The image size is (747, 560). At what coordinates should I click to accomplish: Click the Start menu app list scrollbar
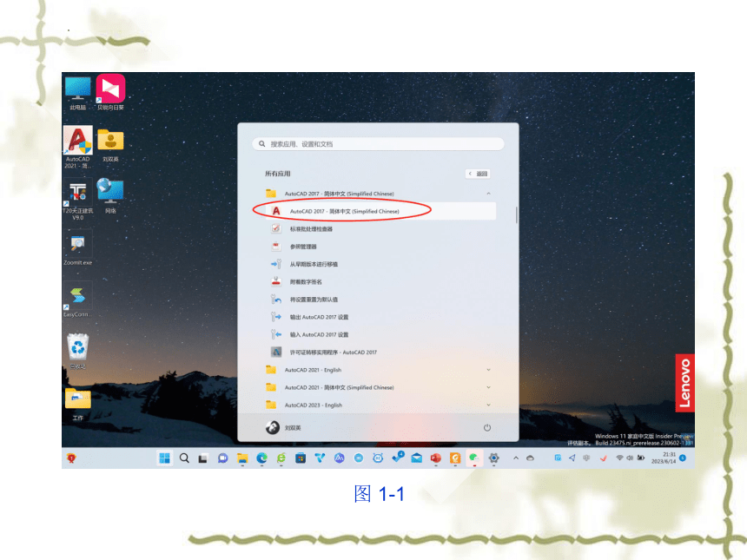click(516, 214)
